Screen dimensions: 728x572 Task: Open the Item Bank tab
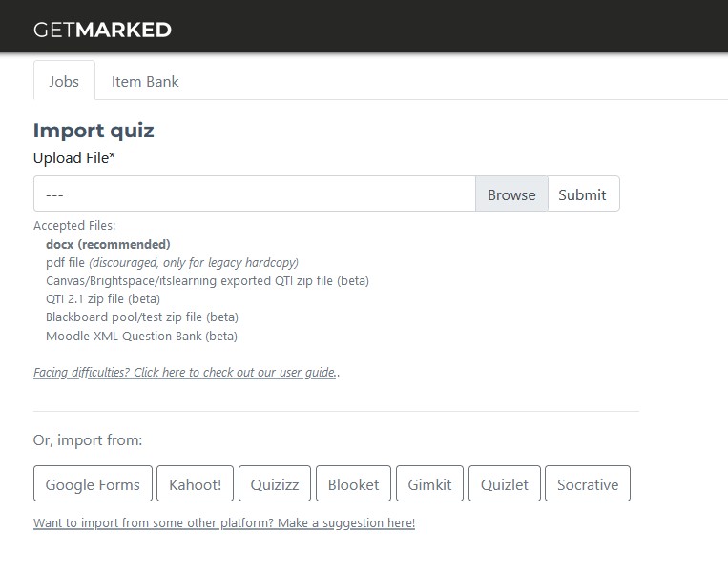coord(145,82)
